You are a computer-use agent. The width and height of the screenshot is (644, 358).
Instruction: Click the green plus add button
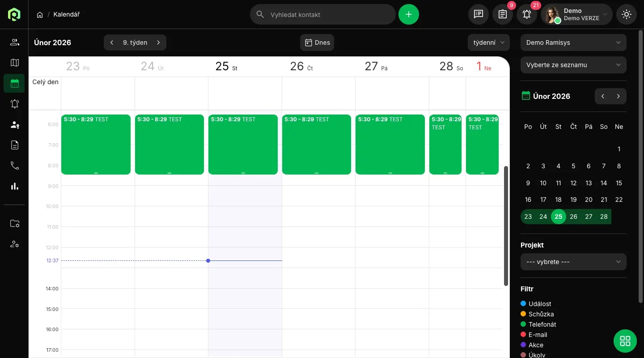tap(409, 14)
